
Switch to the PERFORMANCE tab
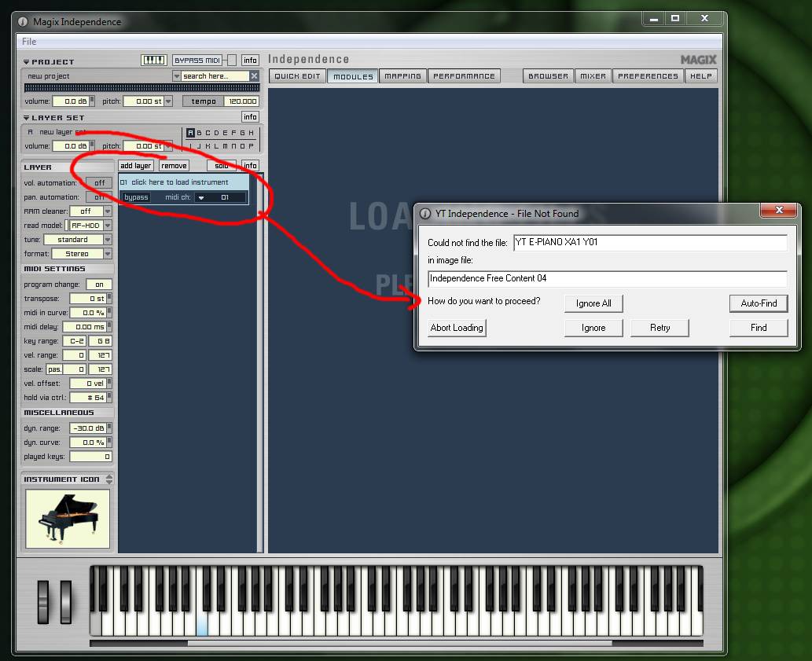pos(464,76)
